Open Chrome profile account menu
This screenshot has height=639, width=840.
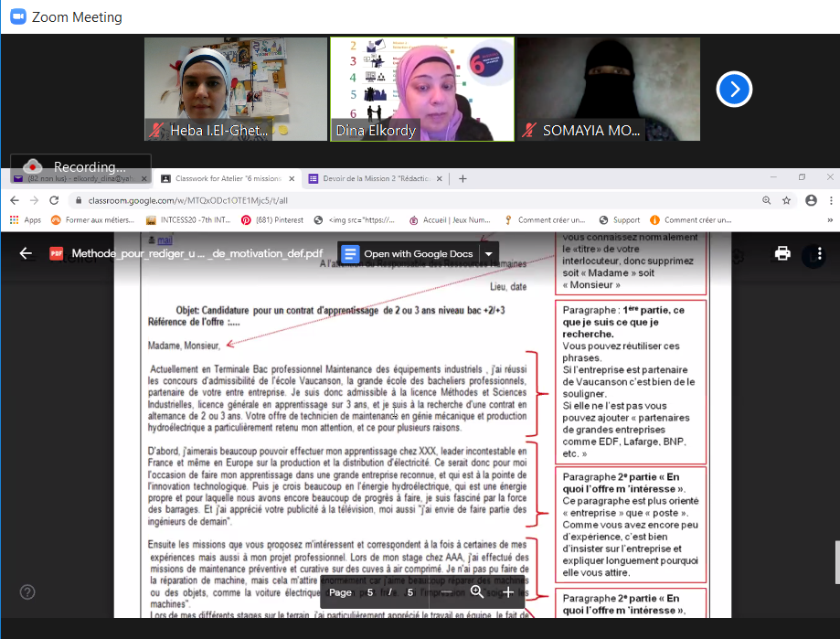[x=810, y=200]
